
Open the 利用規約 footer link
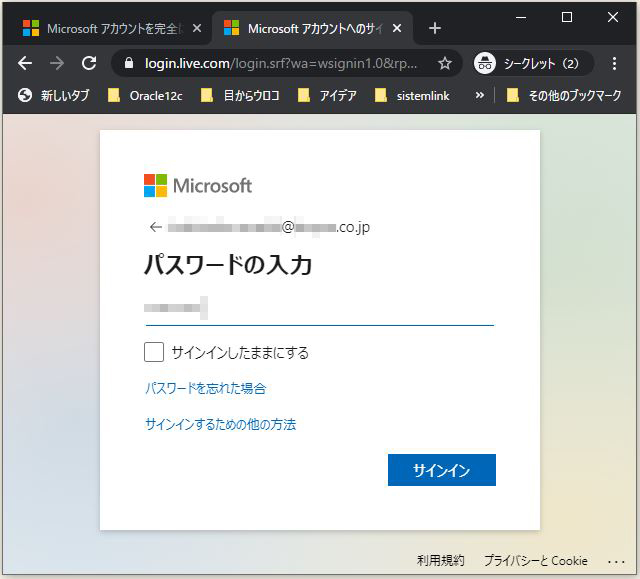click(440, 561)
